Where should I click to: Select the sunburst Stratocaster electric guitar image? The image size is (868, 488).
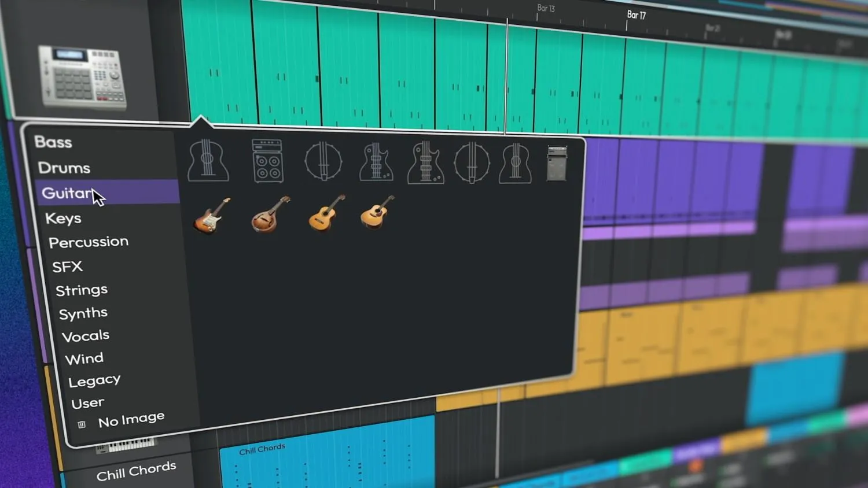click(x=211, y=216)
